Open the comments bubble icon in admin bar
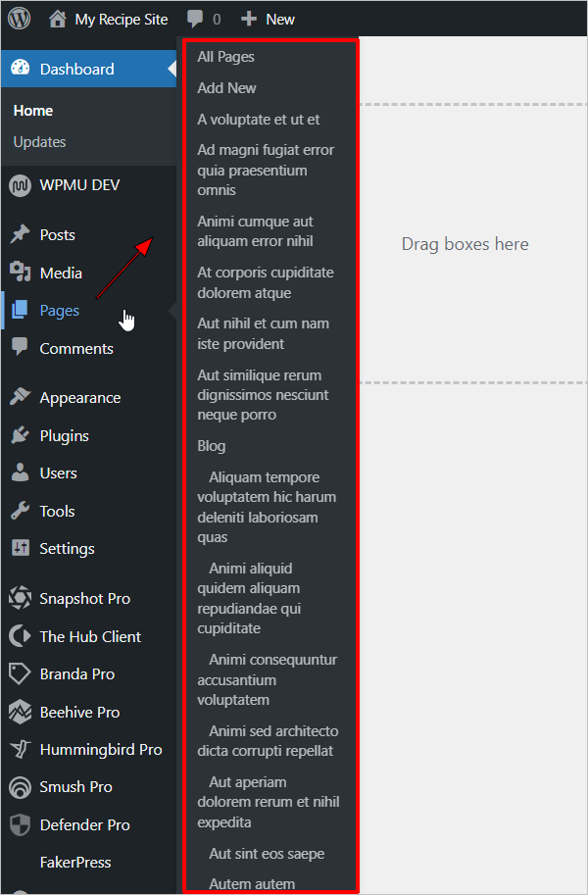 [195, 20]
